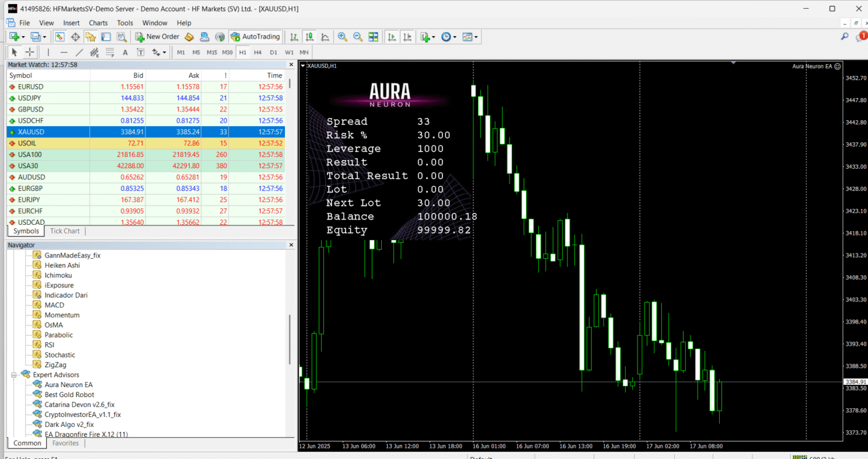Switch timeframe to M15

tap(212, 52)
